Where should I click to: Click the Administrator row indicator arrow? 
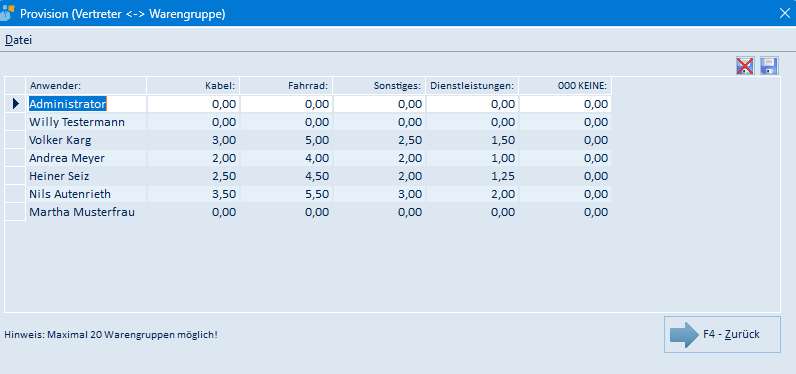(x=15, y=104)
